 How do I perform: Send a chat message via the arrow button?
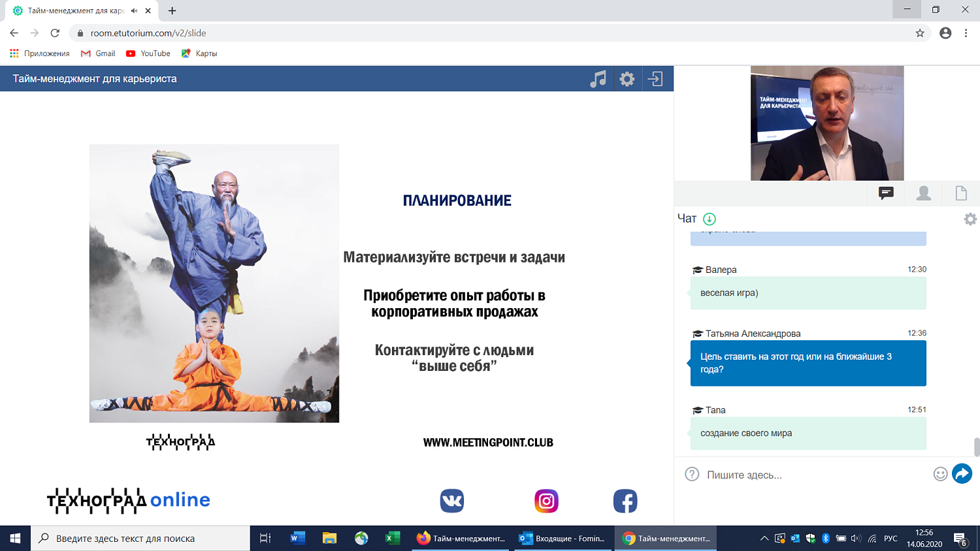click(x=962, y=473)
